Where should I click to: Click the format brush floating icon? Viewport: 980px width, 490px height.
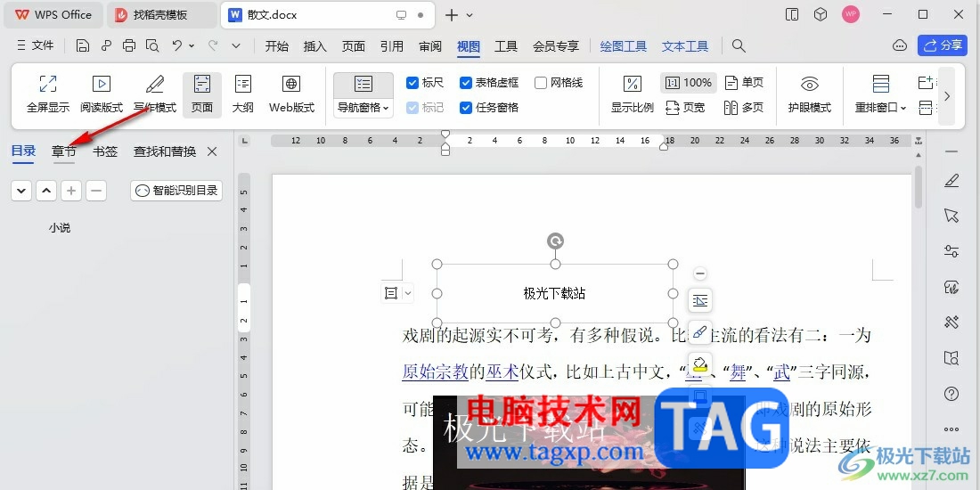coord(700,332)
